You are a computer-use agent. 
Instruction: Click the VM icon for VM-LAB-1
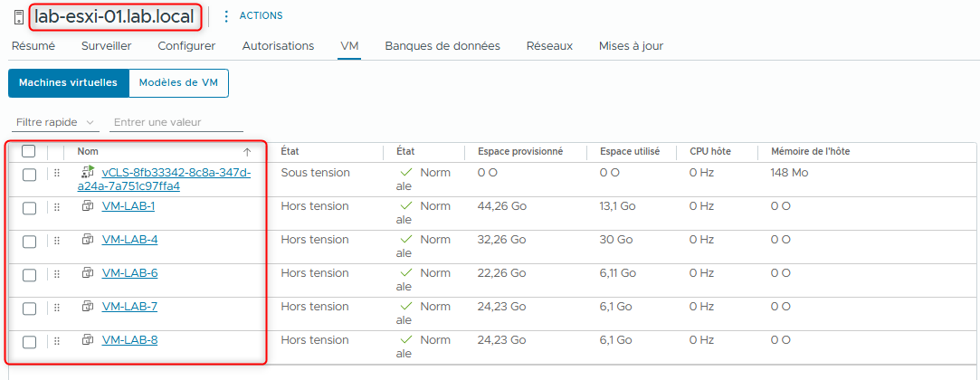pos(88,205)
